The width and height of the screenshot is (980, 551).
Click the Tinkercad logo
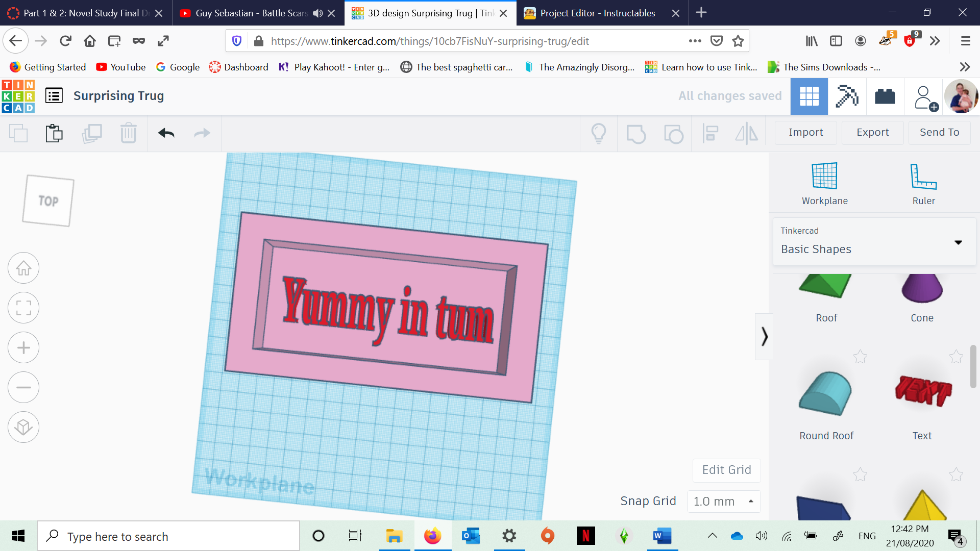tap(18, 96)
